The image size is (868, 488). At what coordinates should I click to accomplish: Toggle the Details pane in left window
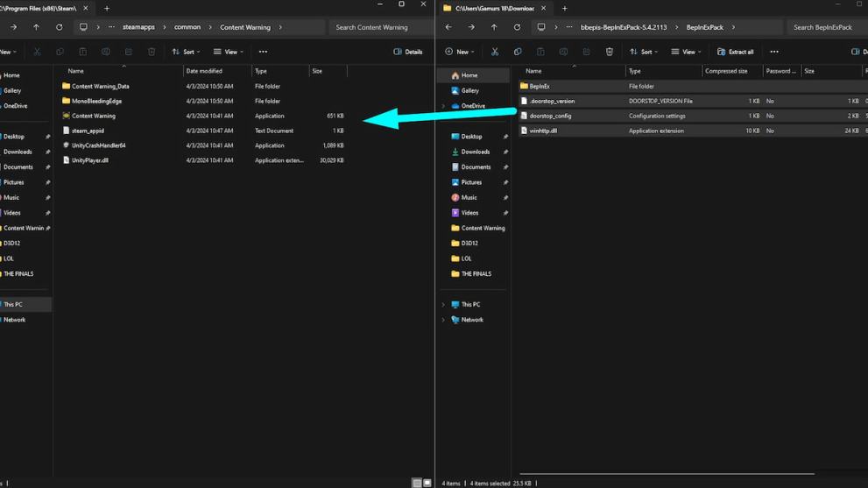click(x=408, y=52)
